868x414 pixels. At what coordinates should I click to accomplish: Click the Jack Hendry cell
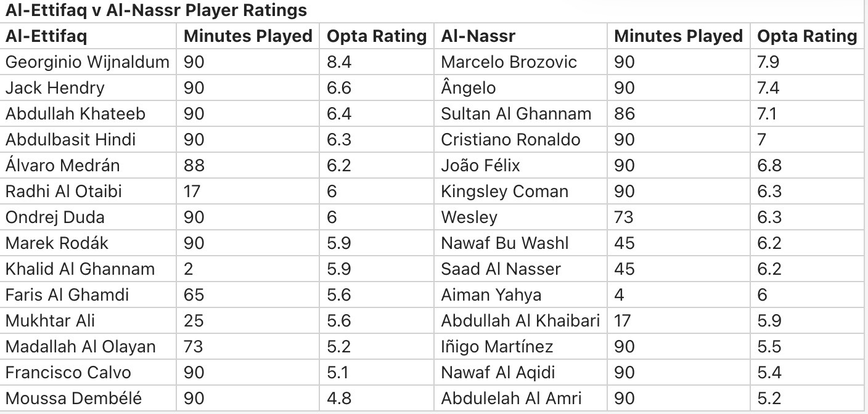[x=55, y=88]
